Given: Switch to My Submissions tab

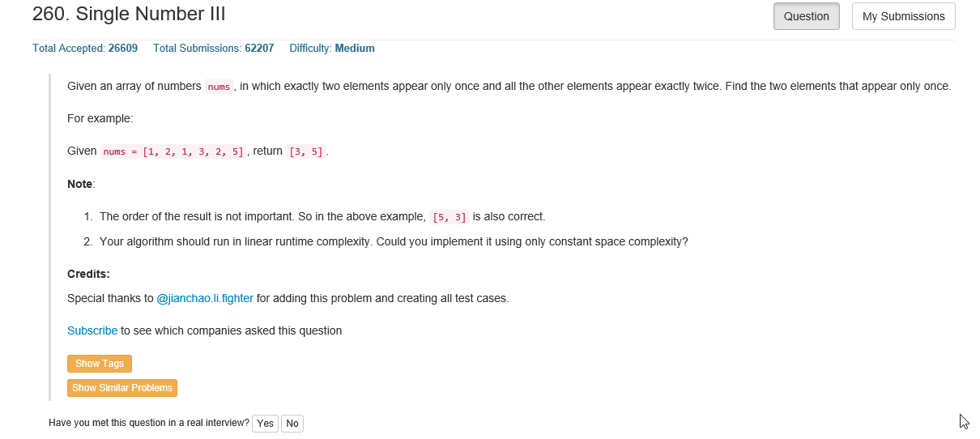Looking at the screenshot, I should point(903,16).
